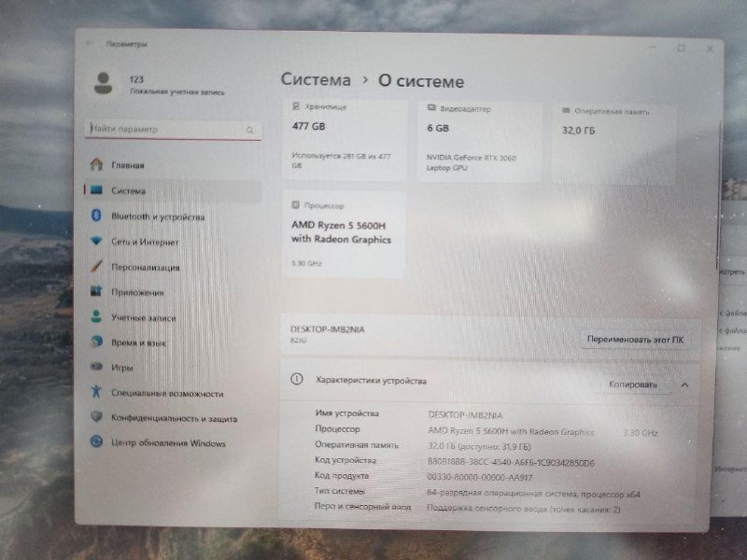
Task: Click the Используется 281 GB из 477 text
Action: [341, 161]
